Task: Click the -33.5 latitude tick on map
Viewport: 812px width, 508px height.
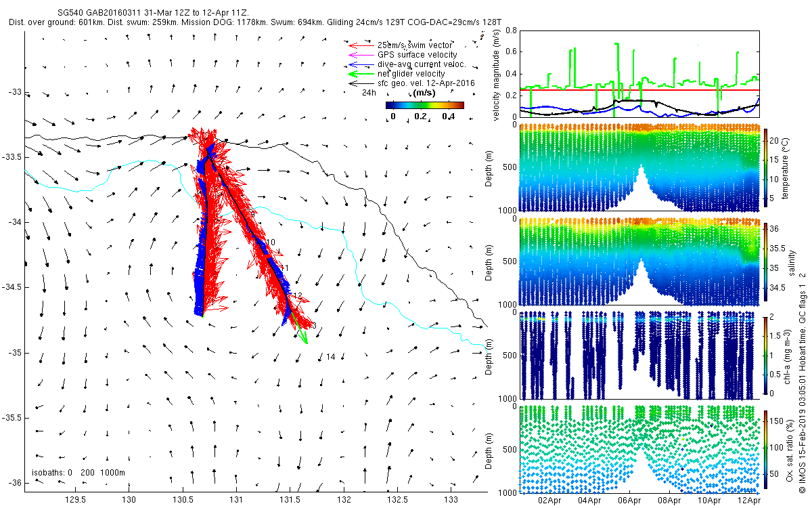Action: tap(12, 157)
